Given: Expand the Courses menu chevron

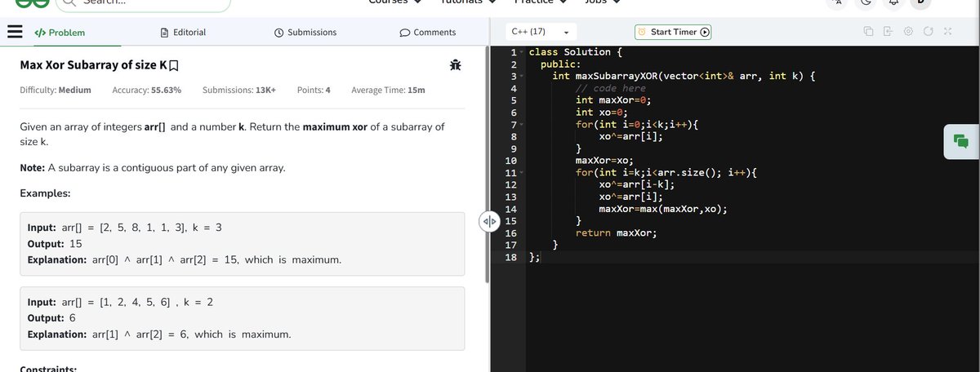Looking at the screenshot, I should click(x=417, y=2).
